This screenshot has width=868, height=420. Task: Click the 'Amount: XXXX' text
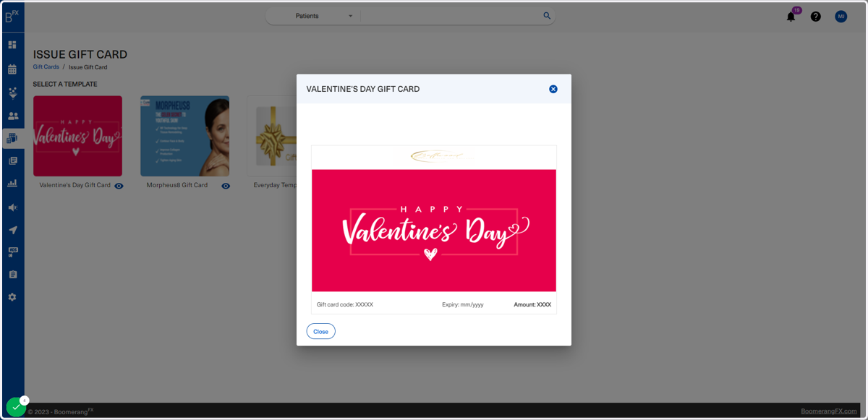point(532,305)
